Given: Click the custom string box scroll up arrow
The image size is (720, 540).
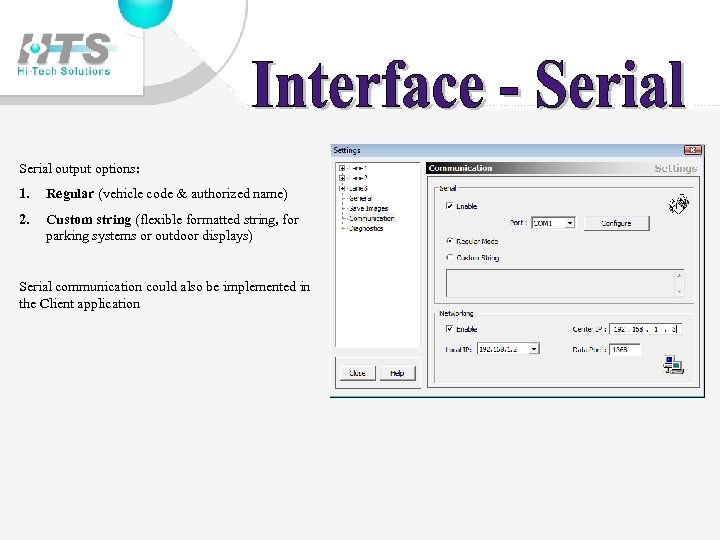Looking at the screenshot, I should pyautogui.click(x=679, y=276).
